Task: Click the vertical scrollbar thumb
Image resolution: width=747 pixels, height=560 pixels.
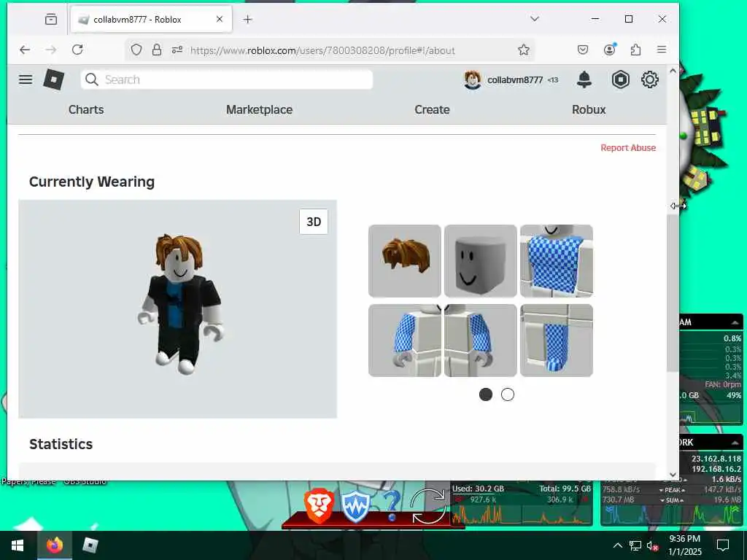Action: point(673,293)
